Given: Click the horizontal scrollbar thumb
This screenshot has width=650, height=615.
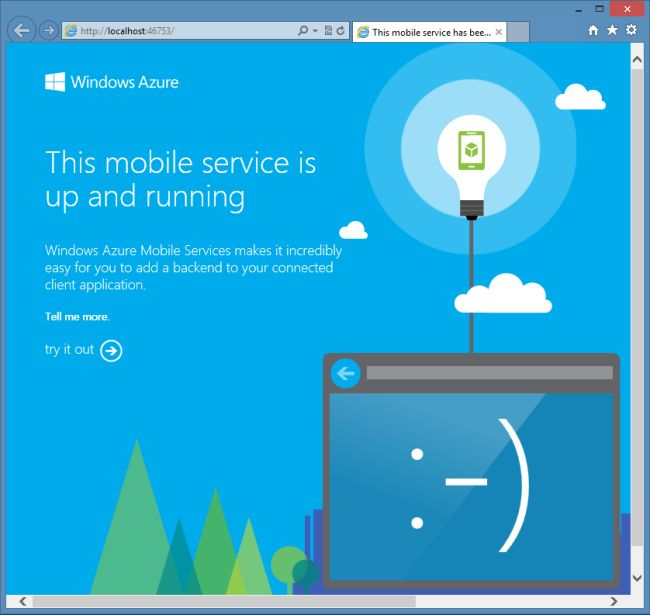Looking at the screenshot, I should [224, 601].
